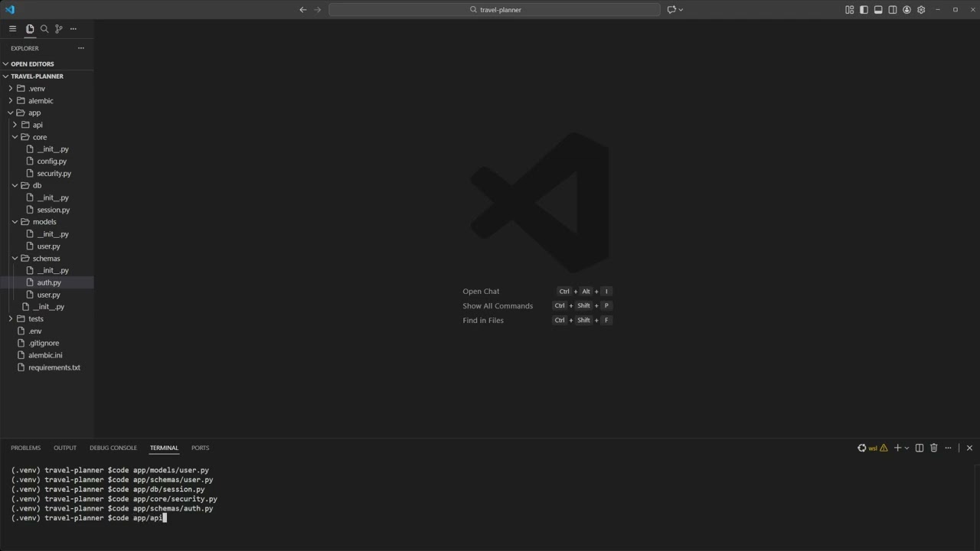Click the EXPLORER panel title
Viewport: 980px width, 551px height.
pos(24,48)
